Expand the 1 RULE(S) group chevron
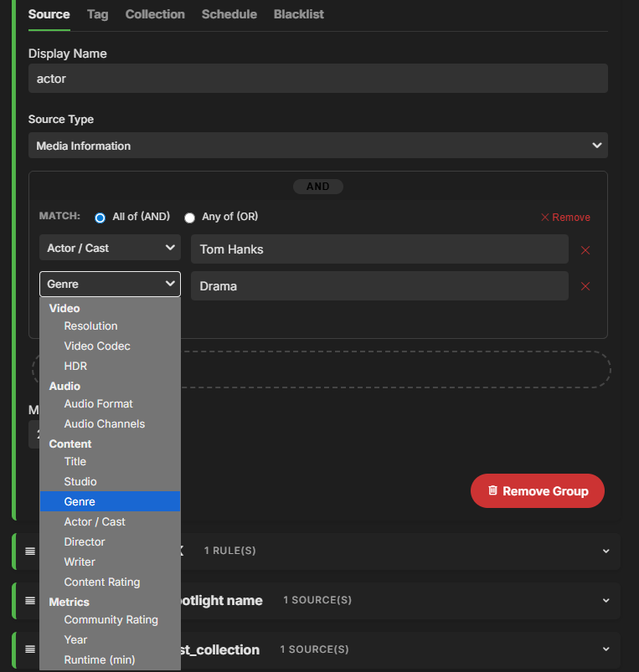 point(606,551)
